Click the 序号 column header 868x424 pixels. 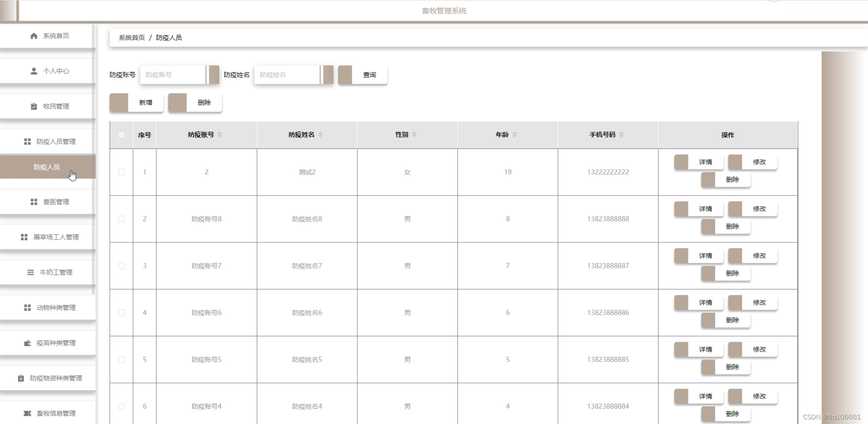(x=145, y=135)
